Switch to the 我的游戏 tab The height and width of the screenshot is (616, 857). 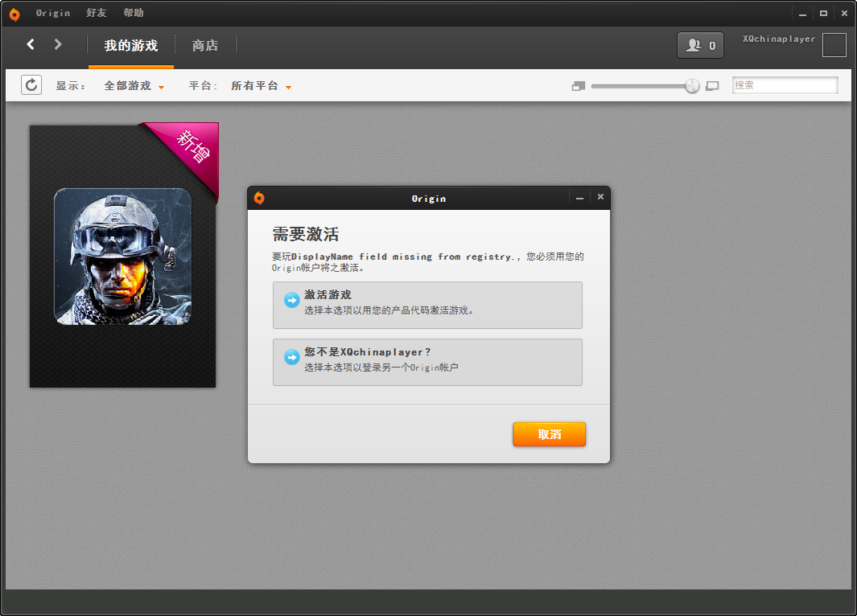[131, 46]
